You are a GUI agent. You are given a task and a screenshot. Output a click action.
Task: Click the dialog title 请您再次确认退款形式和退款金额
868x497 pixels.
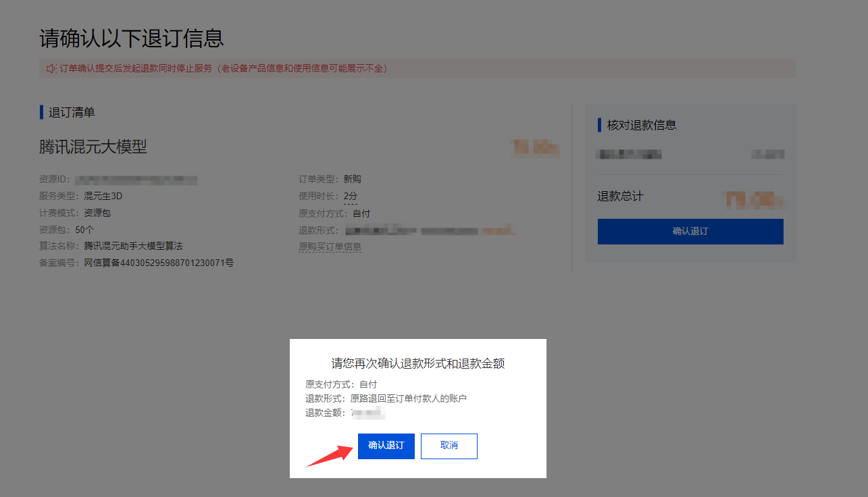[418, 363]
